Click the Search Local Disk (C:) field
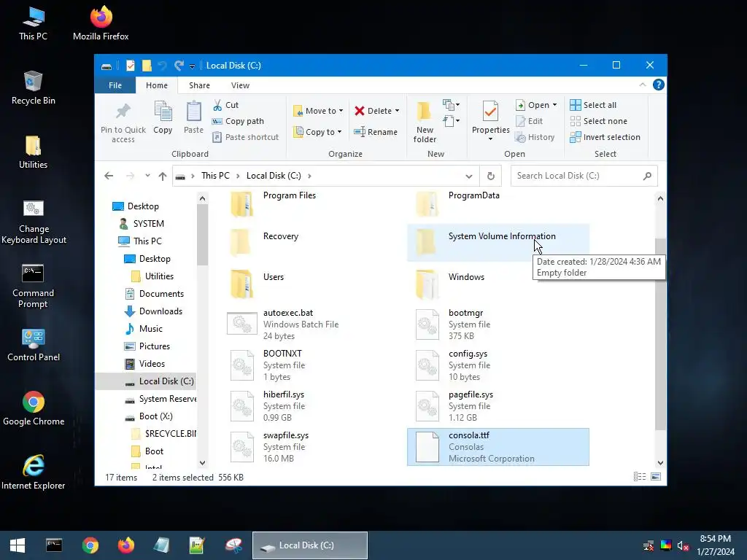This screenshot has height=560, width=747. point(584,176)
